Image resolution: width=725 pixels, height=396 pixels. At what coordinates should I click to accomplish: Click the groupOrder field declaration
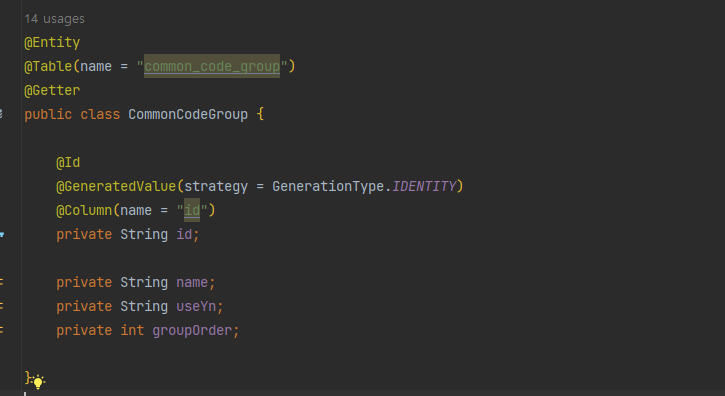(192, 330)
